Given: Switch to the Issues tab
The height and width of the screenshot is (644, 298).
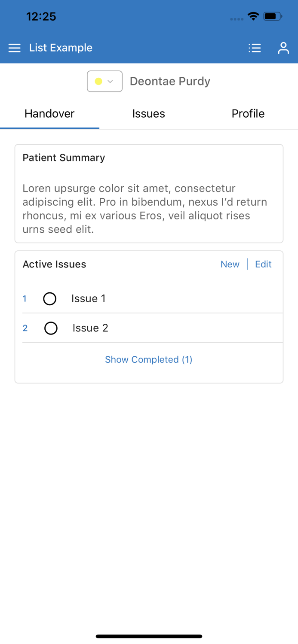Looking at the screenshot, I should [x=149, y=114].
